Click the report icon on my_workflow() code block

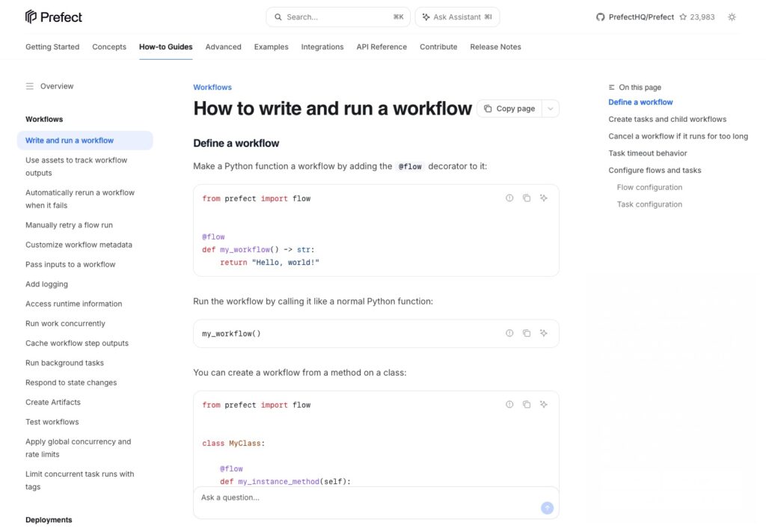[x=509, y=333]
